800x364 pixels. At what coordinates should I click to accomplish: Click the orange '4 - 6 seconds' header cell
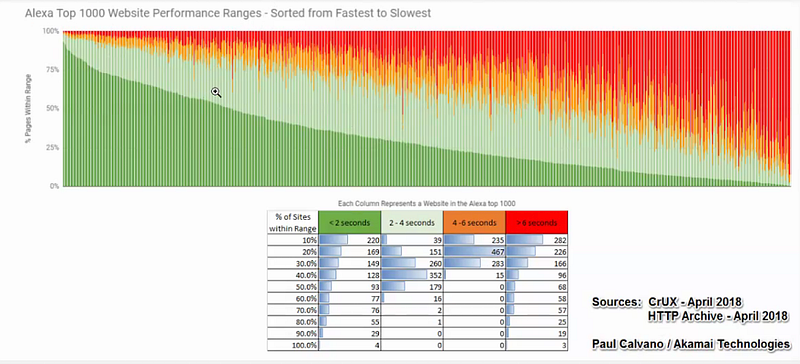point(474,223)
